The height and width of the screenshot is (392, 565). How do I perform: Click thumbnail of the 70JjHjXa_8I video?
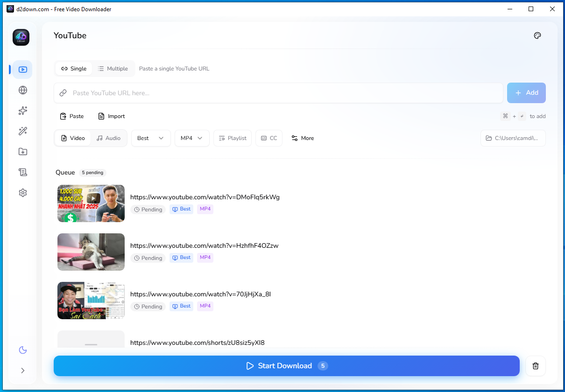click(91, 301)
